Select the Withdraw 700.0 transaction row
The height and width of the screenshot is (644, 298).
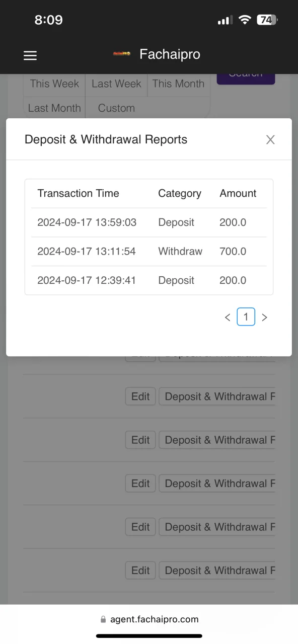click(x=149, y=251)
